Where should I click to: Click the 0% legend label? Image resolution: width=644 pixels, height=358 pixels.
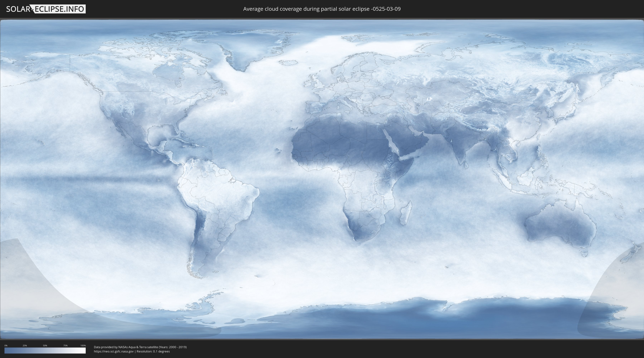(6, 345)
